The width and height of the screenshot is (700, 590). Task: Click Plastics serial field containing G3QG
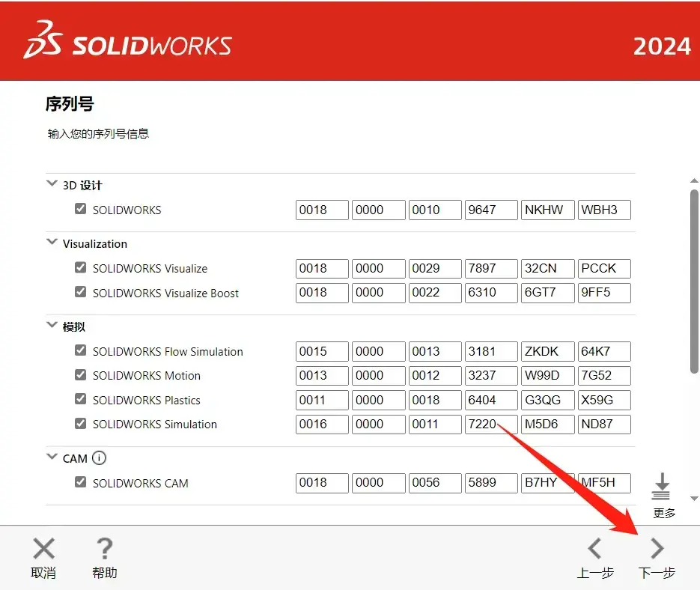[548, 400]
